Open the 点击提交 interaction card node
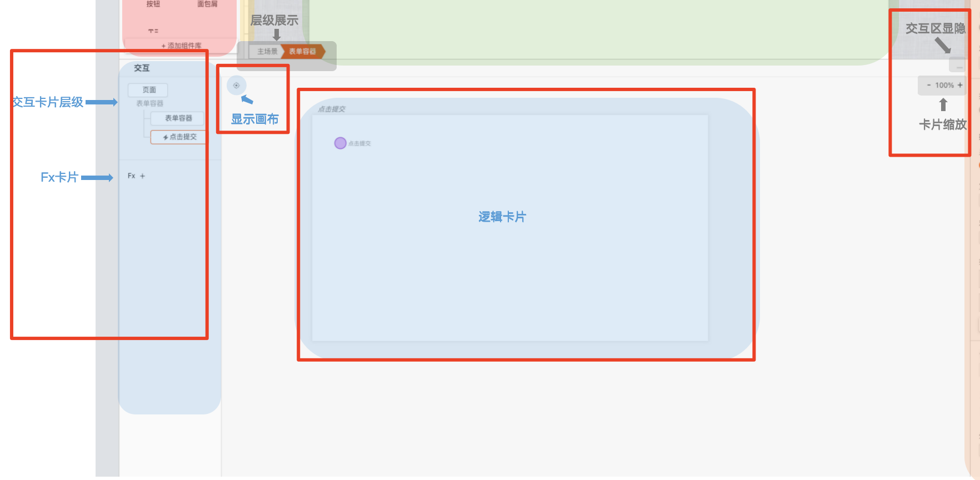The height and width of the screenshot is (480, 980). click(179, 137)
